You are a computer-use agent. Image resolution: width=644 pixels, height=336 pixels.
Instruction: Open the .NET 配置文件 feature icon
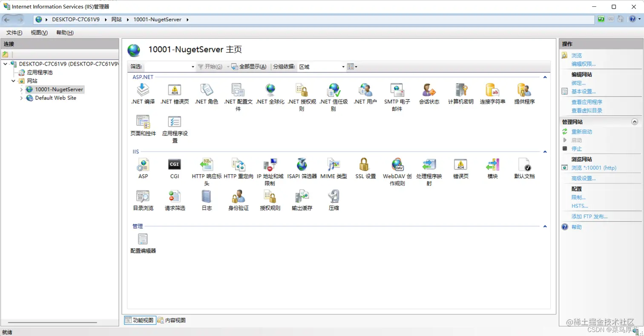coord(238,90)
